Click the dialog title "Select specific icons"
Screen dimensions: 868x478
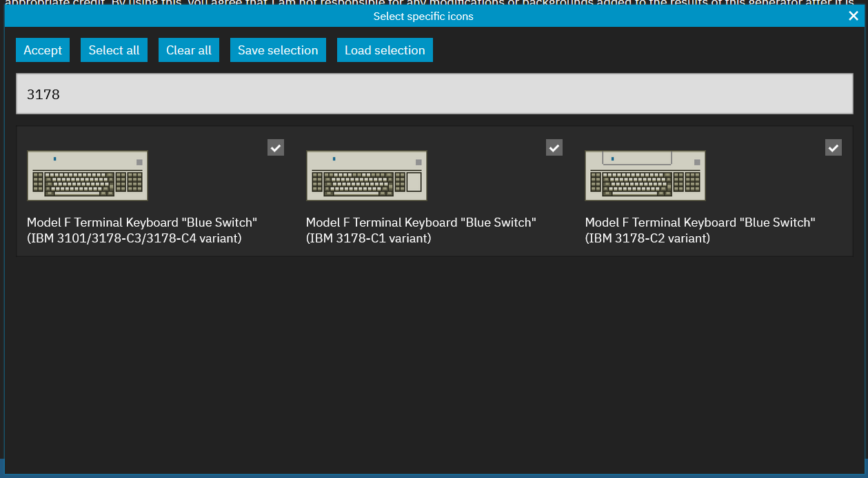(423, 16)
